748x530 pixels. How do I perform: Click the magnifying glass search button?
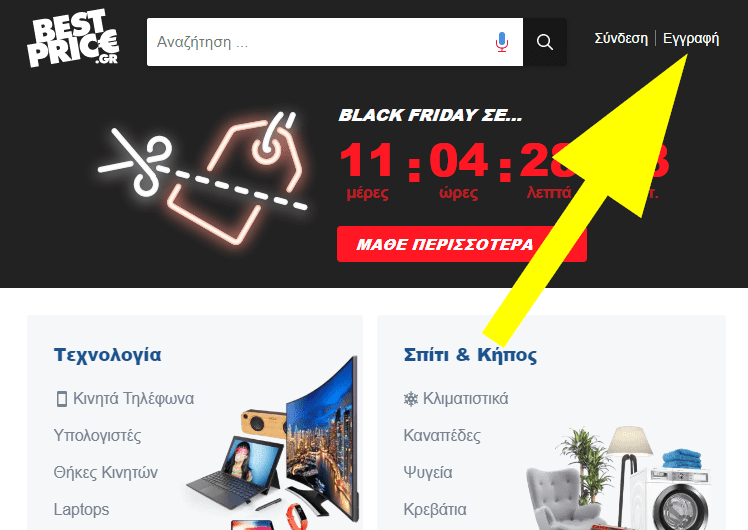click(545, 42)
